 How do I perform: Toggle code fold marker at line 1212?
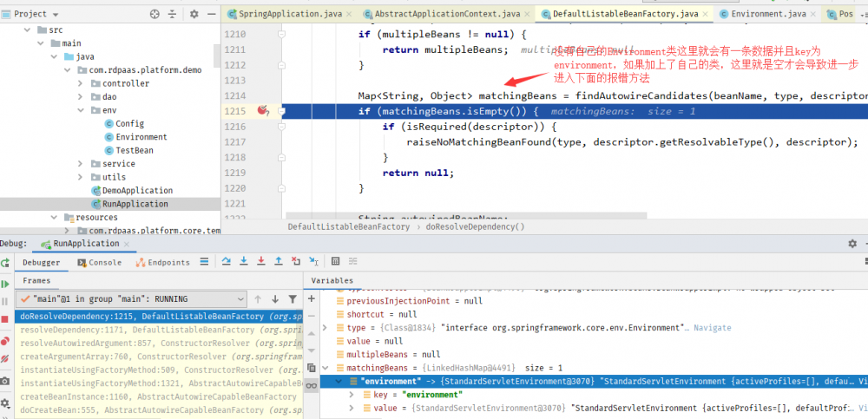click(281, 65)
